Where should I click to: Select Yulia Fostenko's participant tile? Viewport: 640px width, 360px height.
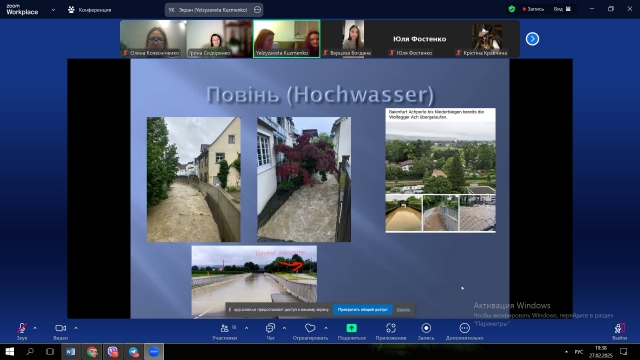[420, 39]
